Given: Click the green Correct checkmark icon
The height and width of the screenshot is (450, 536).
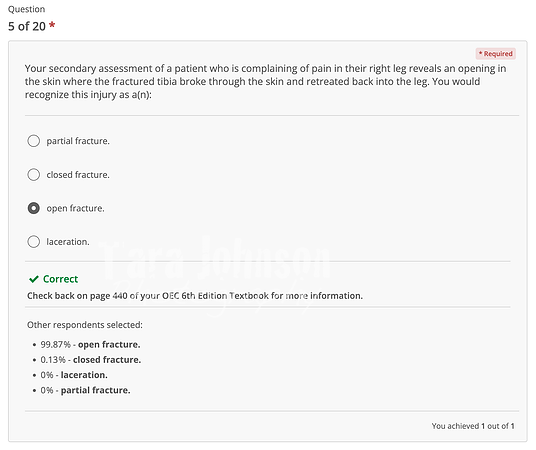Looking at the screenshot, I should 34,279.
